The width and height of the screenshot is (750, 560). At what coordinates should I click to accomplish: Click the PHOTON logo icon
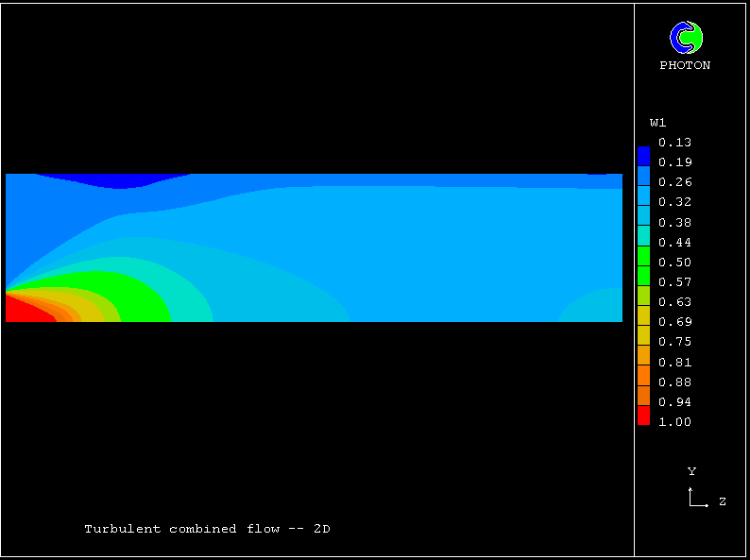[x=686, y=38]
